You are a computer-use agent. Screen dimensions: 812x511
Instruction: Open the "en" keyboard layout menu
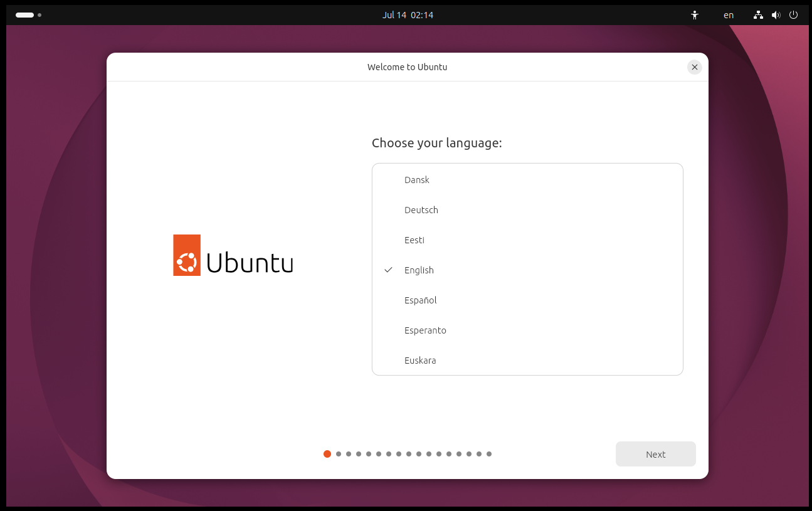click(x=729, y=15)
